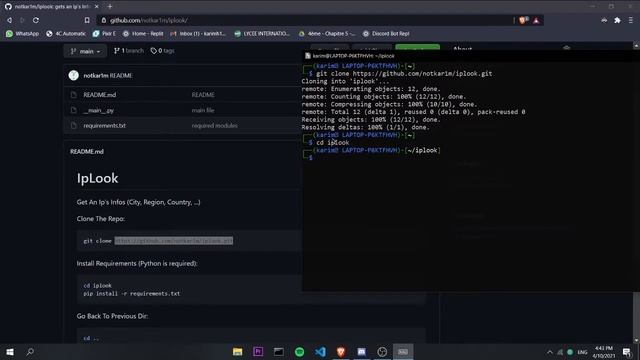Open the Home - Replit bookmark

tap(143, 33)
